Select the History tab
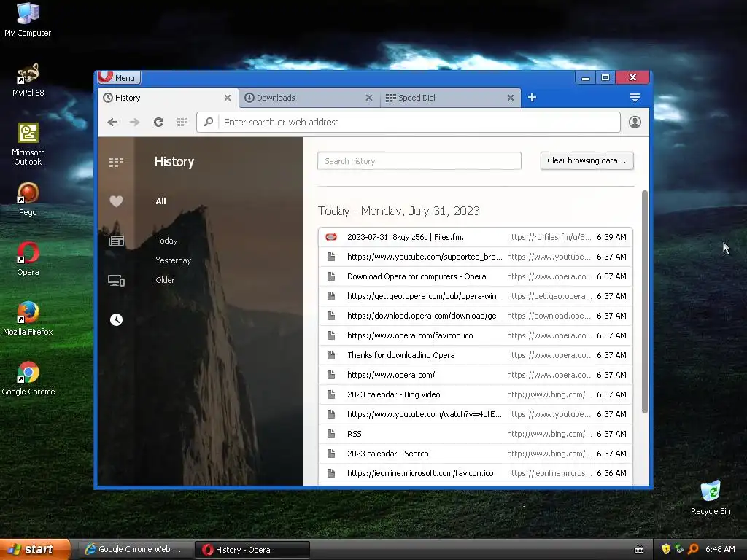 (167, 98)
